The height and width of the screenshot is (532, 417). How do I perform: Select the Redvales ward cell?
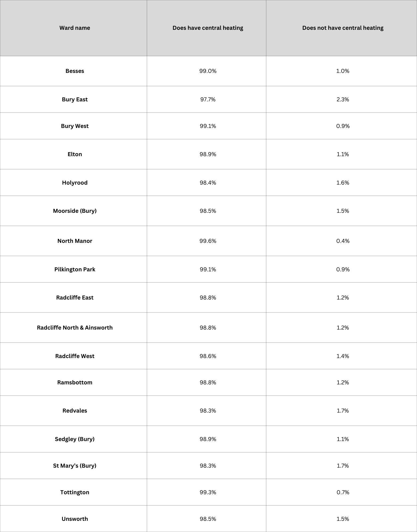point(75,411)
